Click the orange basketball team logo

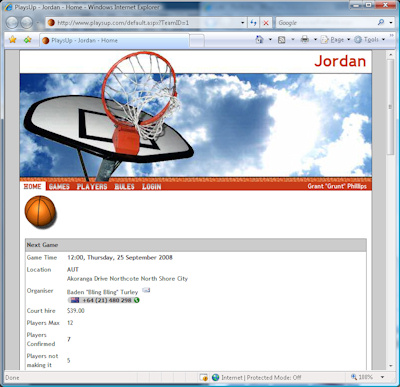[40, 212]
